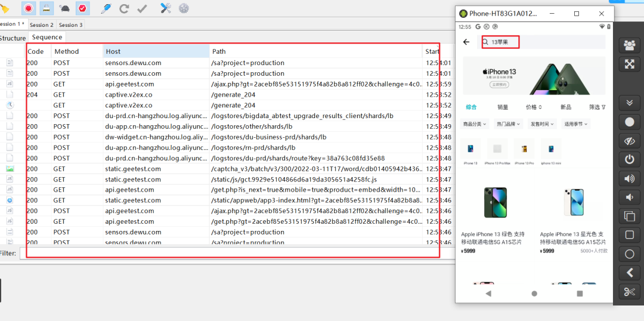Click the power button icon in side panel

pos(629,159)
